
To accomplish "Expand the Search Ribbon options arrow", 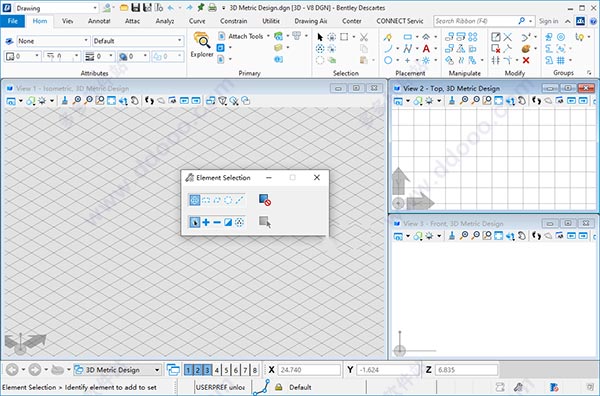I will pos(531,21).
